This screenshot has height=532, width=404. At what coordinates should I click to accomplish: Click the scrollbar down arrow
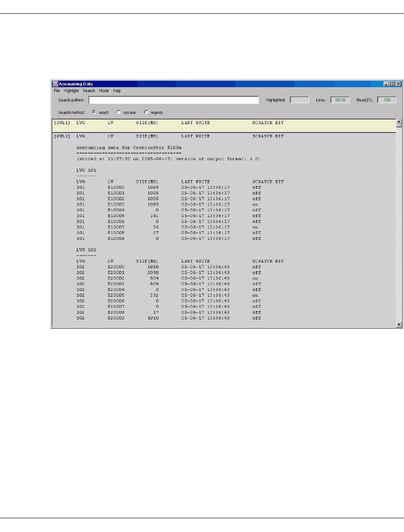pyautogui.click(x=399, y=325)
